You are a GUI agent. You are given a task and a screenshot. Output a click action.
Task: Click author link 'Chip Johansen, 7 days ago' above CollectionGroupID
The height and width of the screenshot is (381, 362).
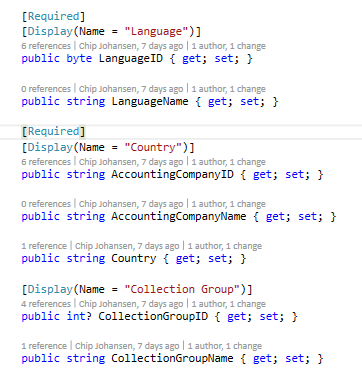[131, 304]
